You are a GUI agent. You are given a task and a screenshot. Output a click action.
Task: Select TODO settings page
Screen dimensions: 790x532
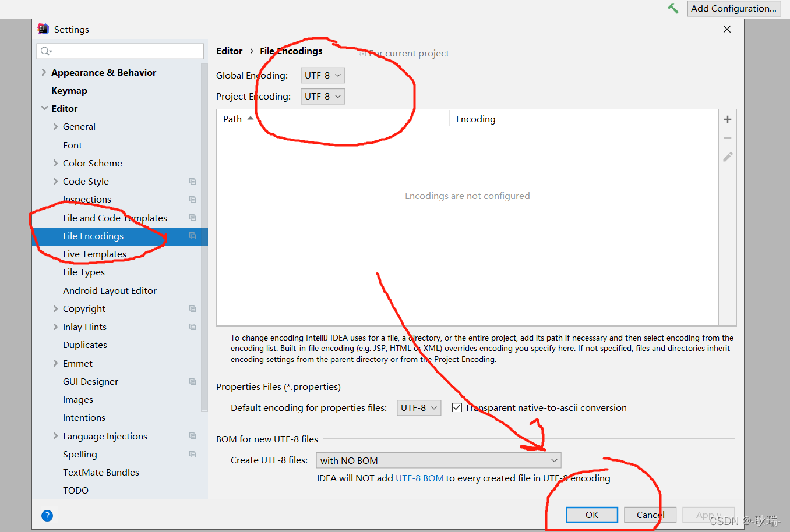[x=76, y=490]
